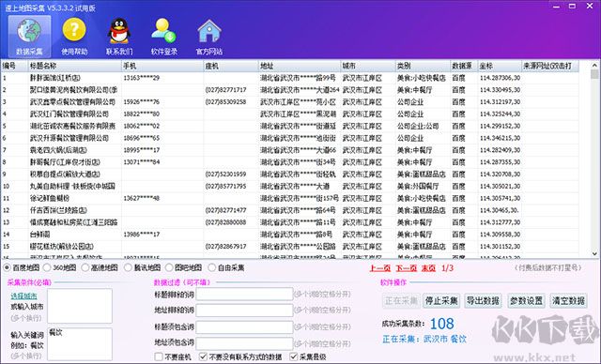This screenshot has height=364, width=601.
Task: Open the 使用帮助 question mark icon
Action: coord(74,37)
